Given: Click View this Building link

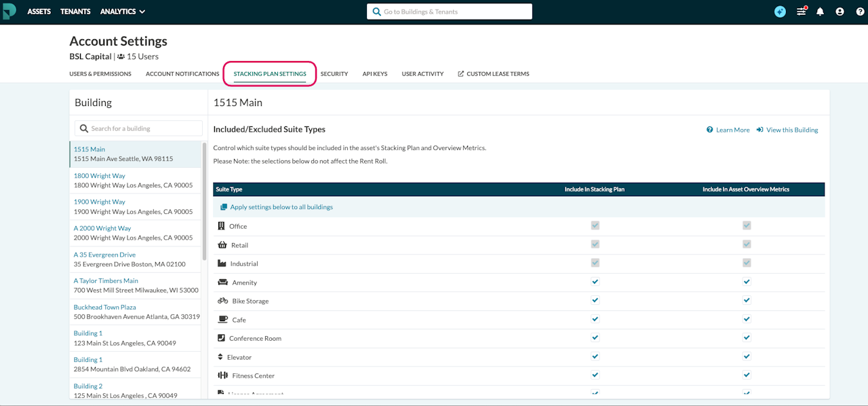Looking at the screenshot, I should [791, 130].
